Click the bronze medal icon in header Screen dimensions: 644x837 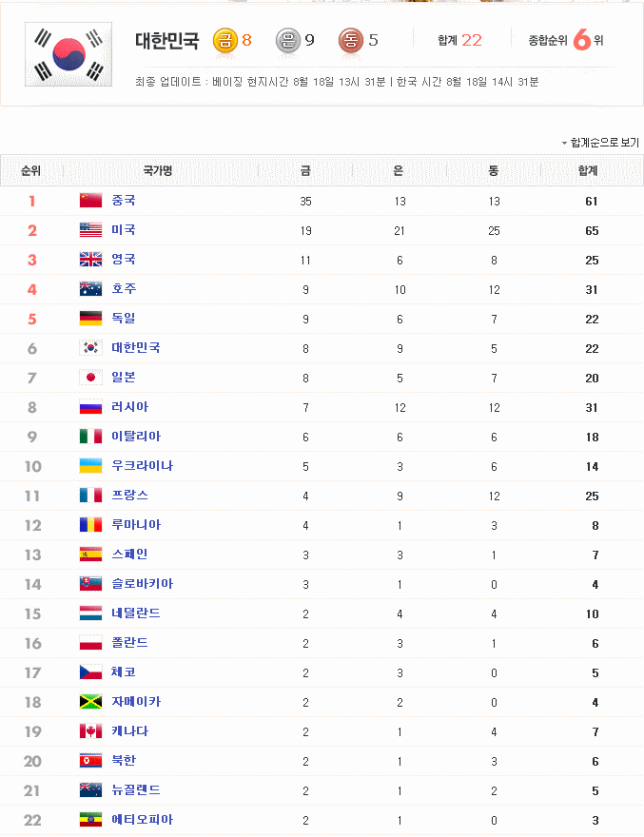coord(351,41)
